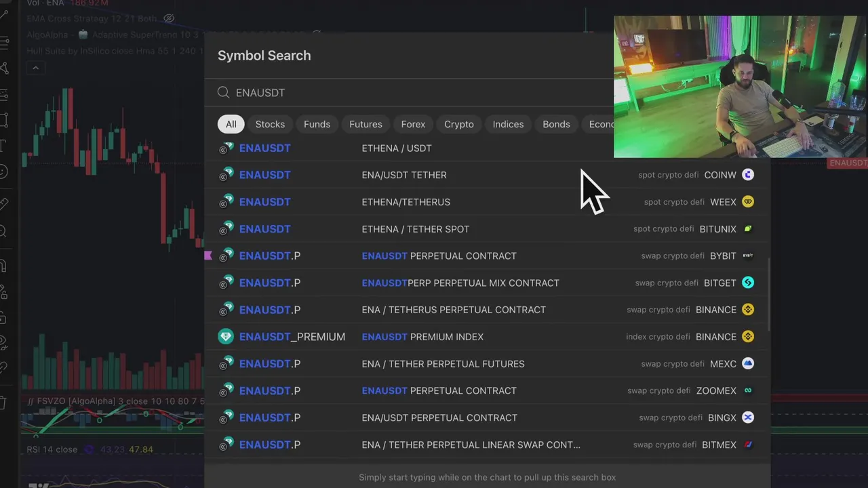The image size is (868, 488).
Task: Click the BYBIT exchange logo
Action: point(748,256)
